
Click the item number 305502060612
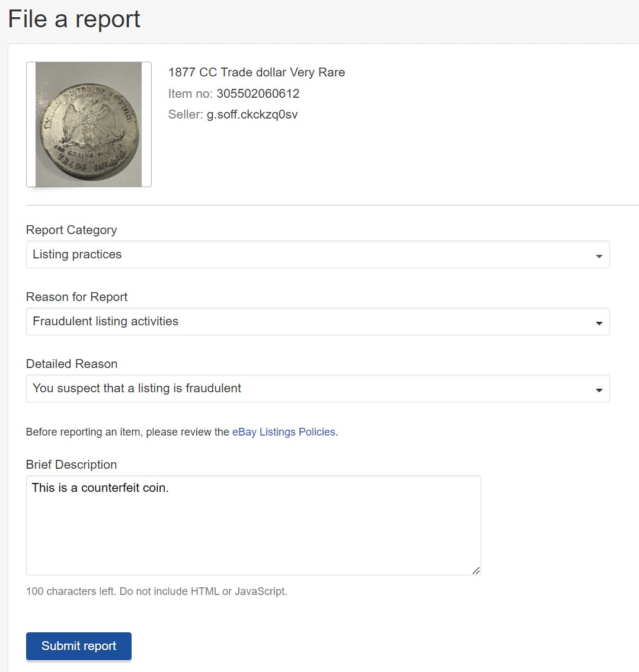(x=258, y=94)
